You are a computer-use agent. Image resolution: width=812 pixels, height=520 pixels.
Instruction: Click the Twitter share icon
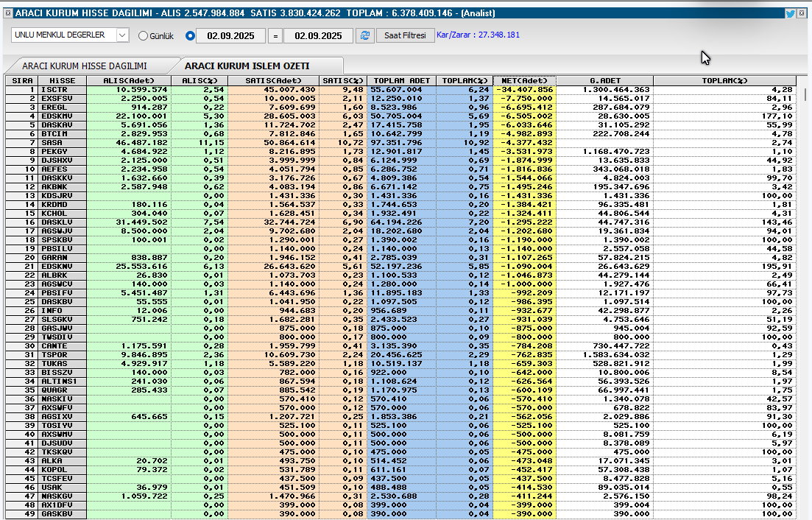click(790, 13)
